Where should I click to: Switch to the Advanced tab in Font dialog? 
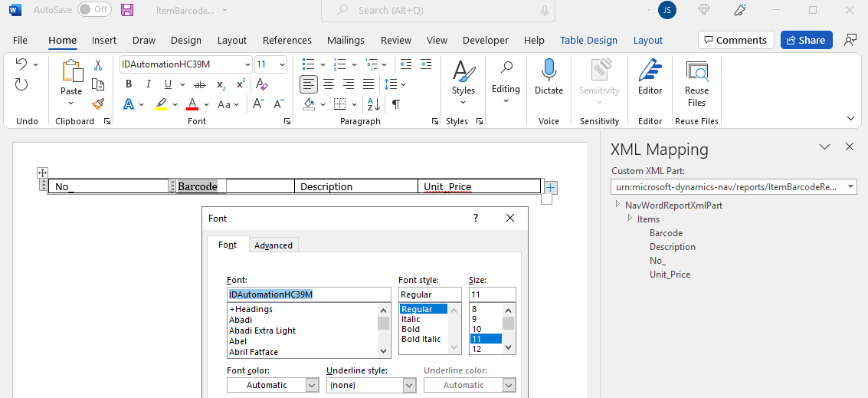(x=274, y=245)
